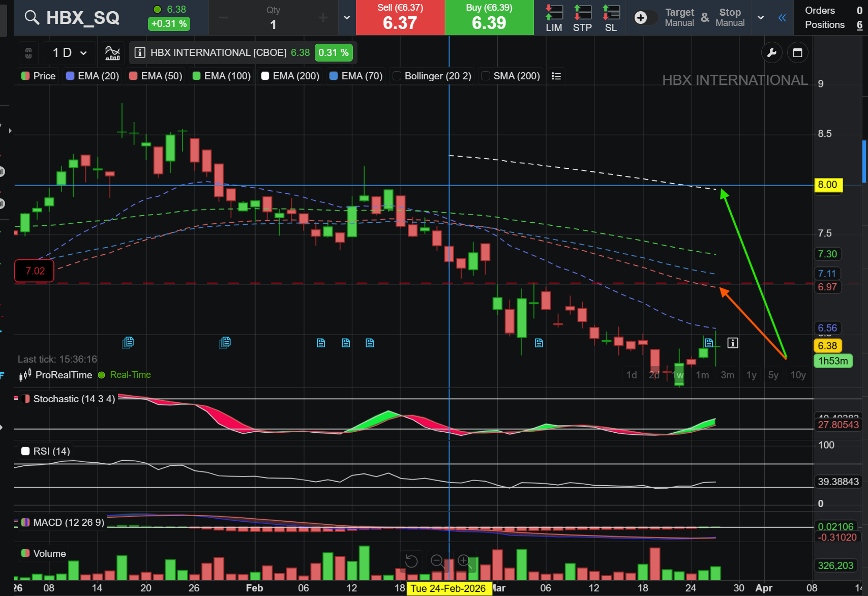
Task: Click Buy at €6.39 button
Action: (x=489, y=18)
